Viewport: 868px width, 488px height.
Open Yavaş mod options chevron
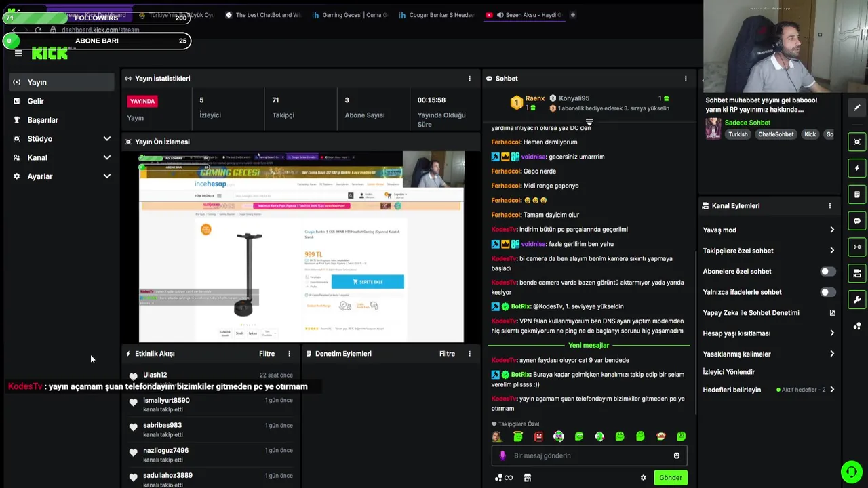click(832, 230)
